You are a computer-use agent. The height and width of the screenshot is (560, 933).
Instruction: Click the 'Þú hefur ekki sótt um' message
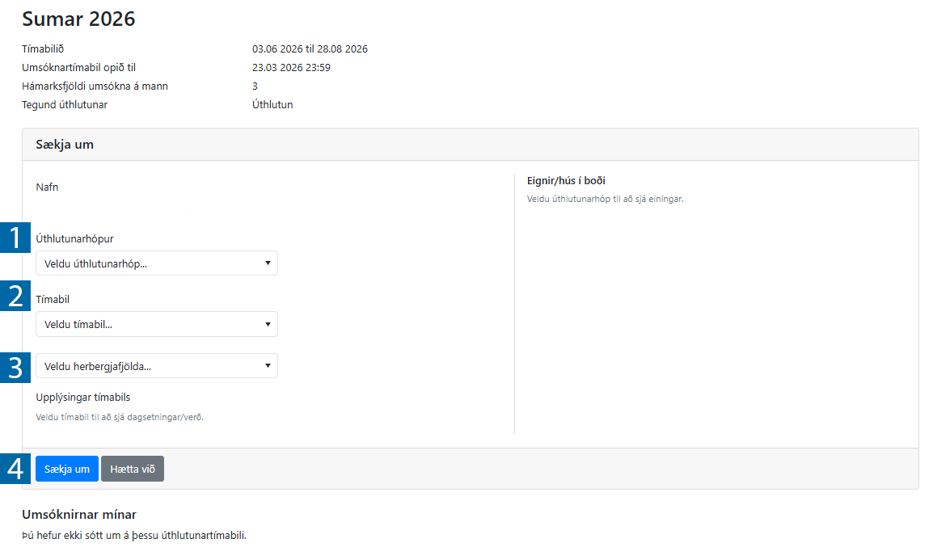coord(133,535)
